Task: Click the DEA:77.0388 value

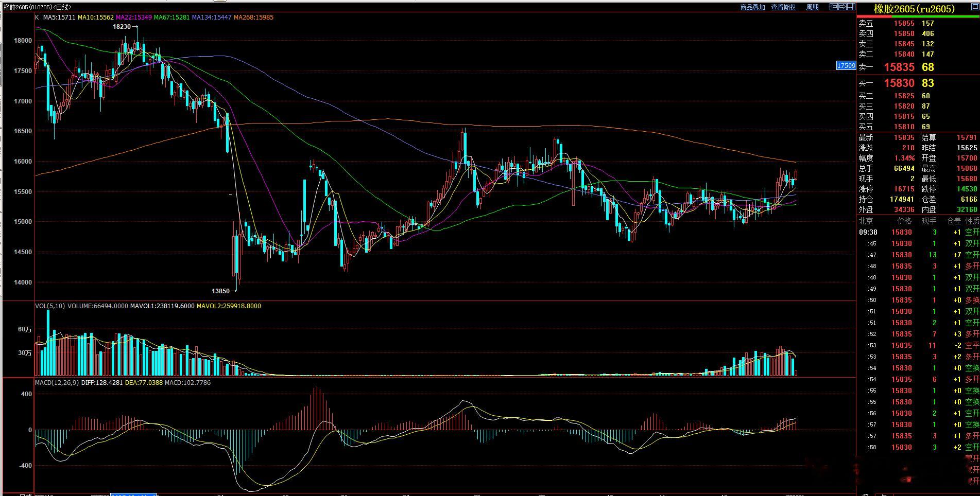Action: [144, 383]
